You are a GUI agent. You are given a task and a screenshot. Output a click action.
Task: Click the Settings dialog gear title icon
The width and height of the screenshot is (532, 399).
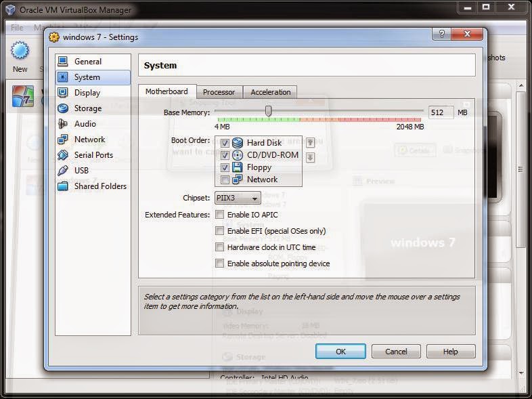click(54, 37)
